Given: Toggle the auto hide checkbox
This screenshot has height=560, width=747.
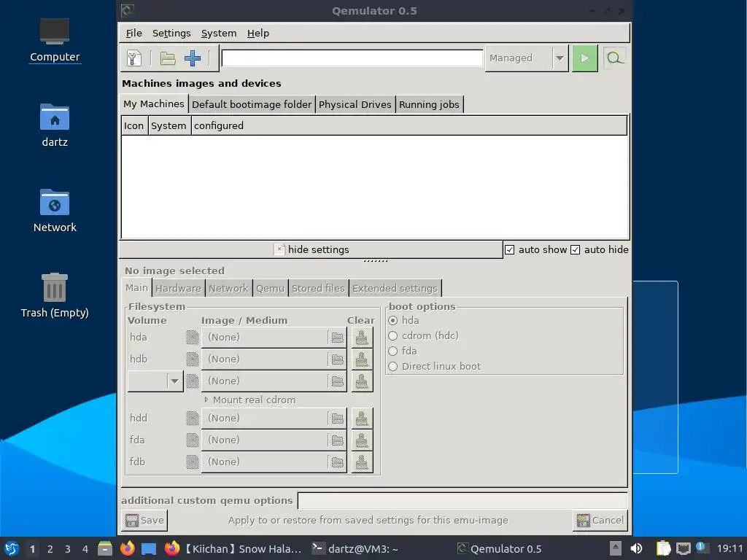Looking at the screenshot, I should [x=575, y=250].
